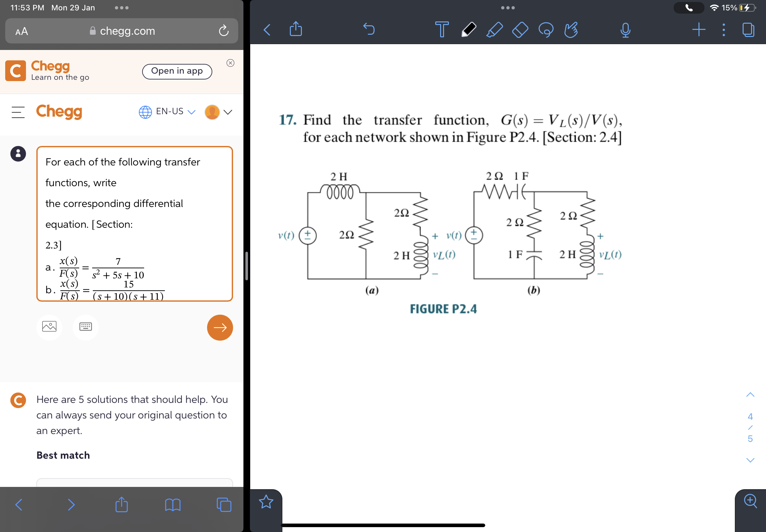Image resolution: width=766 pixels, height=532 pixels.
Task: Tap the chegg.com address bar
Action: pos(127,31)
